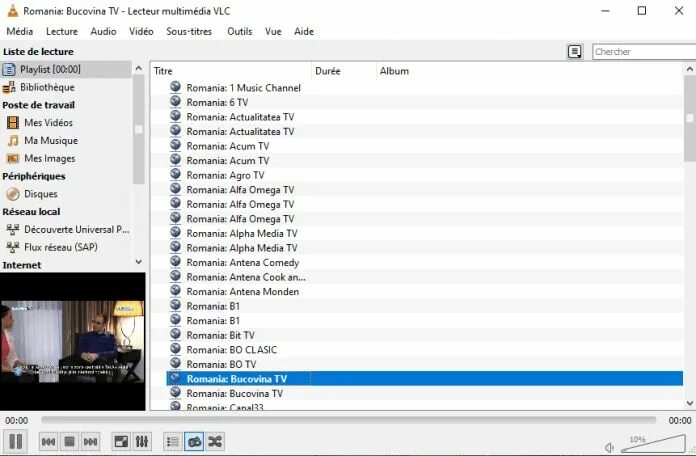696x456 pixels.
Task: Open the Média menu
Action: [x=20, y=32]
